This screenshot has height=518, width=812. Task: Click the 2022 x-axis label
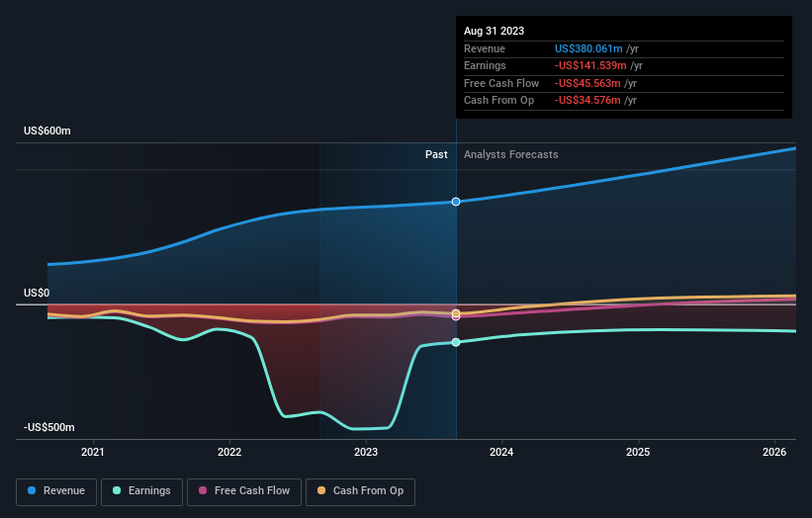click(229, 453)
